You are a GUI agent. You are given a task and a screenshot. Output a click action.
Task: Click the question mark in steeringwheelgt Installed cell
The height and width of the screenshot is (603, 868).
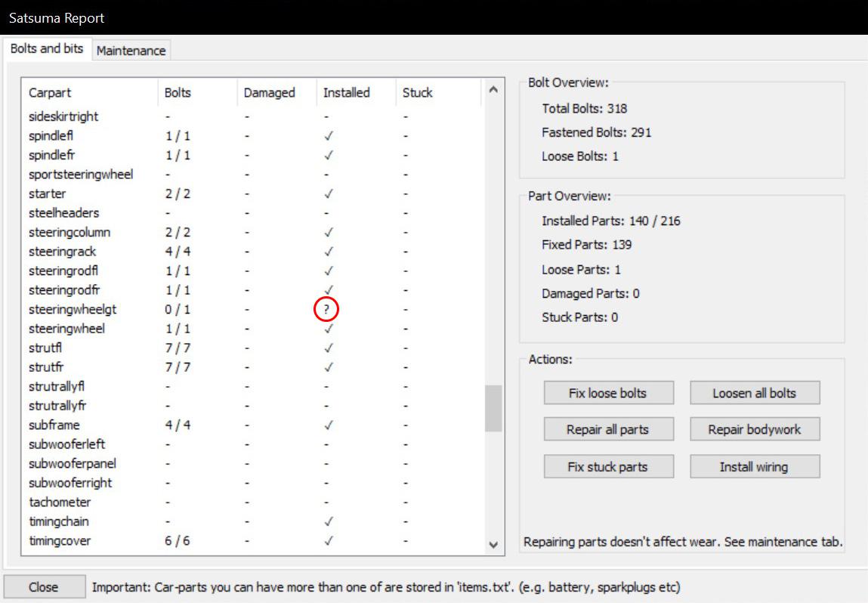tap(326, 310)
